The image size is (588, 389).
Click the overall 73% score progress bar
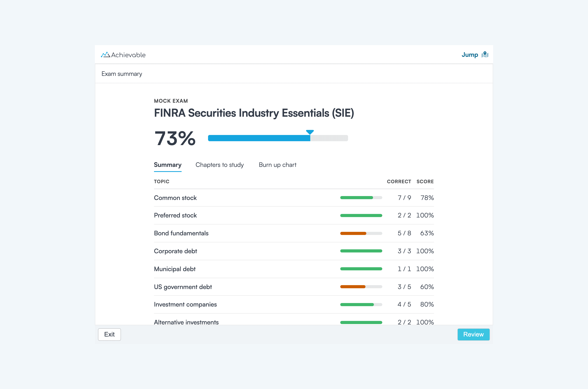click(x=278, y=138)
